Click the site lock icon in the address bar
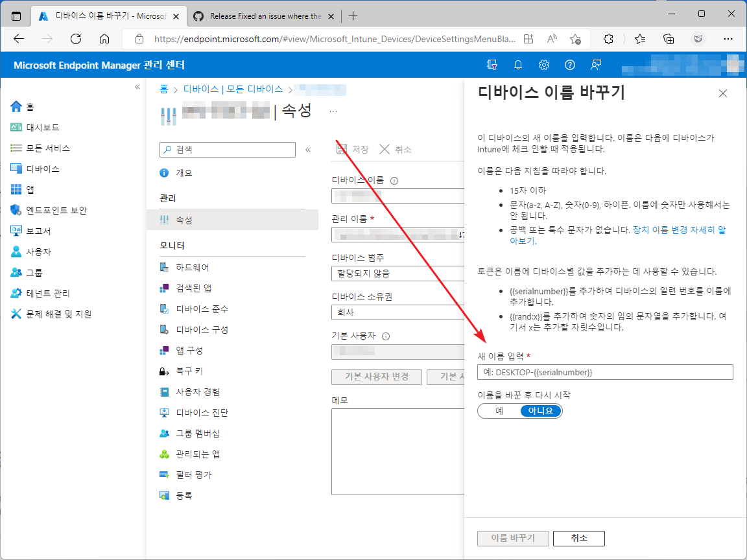The width and height of the screenshot is (747, 560). click(139, 39)
